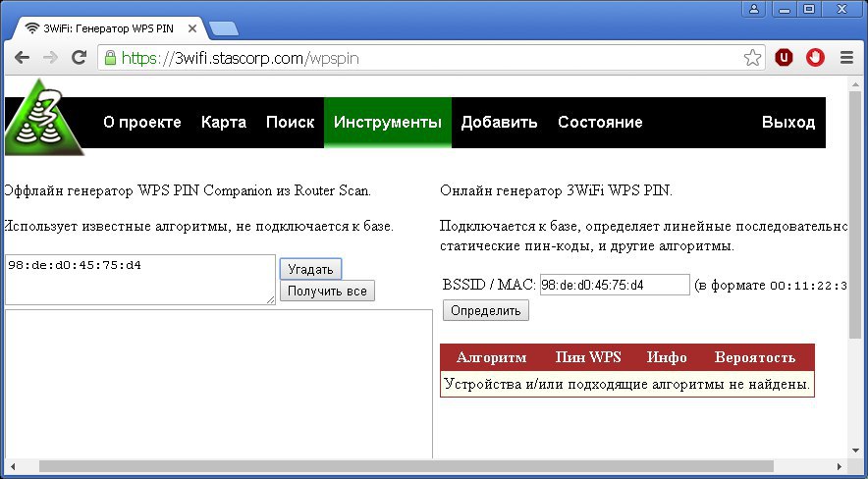Click the 'Онлайн генератор 3WiFi WPS PIN' text
Image resolution: width=868 pixels, height=479 pixels.
[555, 190]
